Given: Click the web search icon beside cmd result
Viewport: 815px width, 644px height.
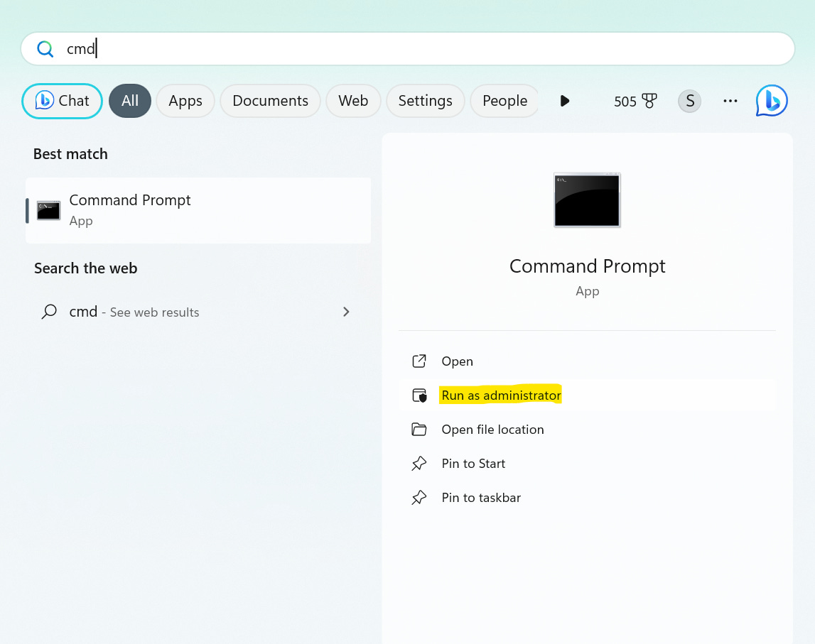Looking at the screenshot, I should point(48,312).
